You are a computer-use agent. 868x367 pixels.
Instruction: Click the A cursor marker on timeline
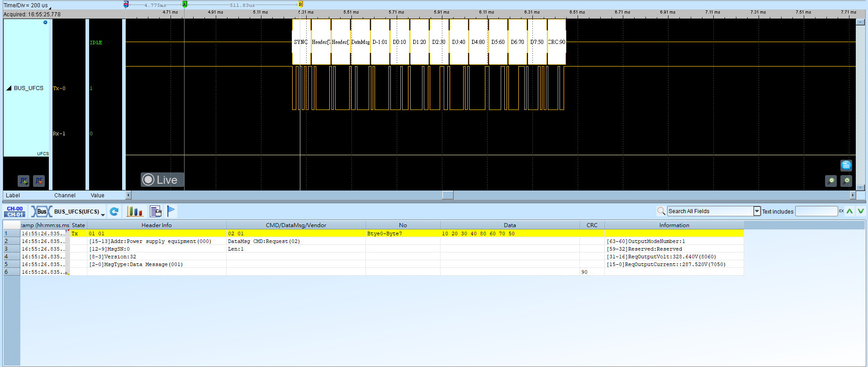[x=185, y=4]
